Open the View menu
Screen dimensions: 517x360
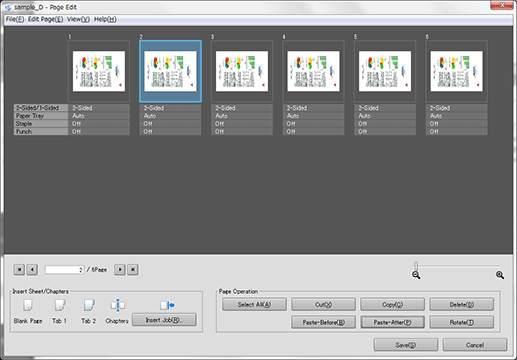(x=78, y=19)
